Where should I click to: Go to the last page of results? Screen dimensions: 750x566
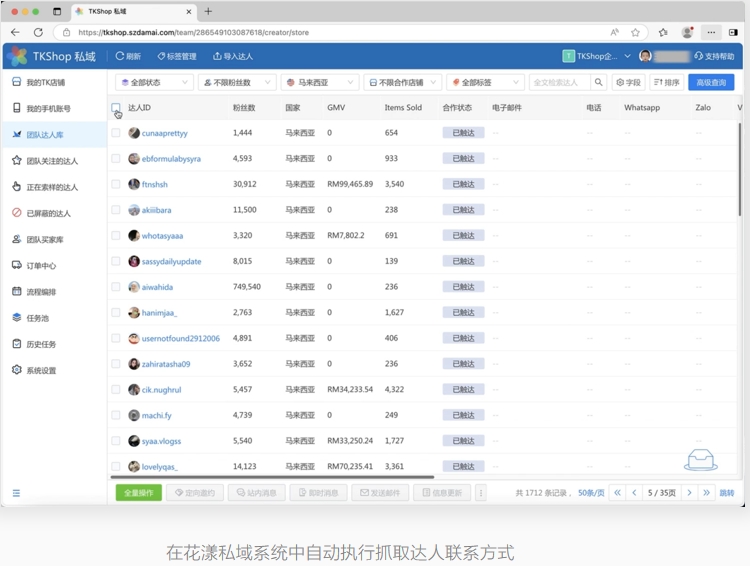(x=706, y=492)
